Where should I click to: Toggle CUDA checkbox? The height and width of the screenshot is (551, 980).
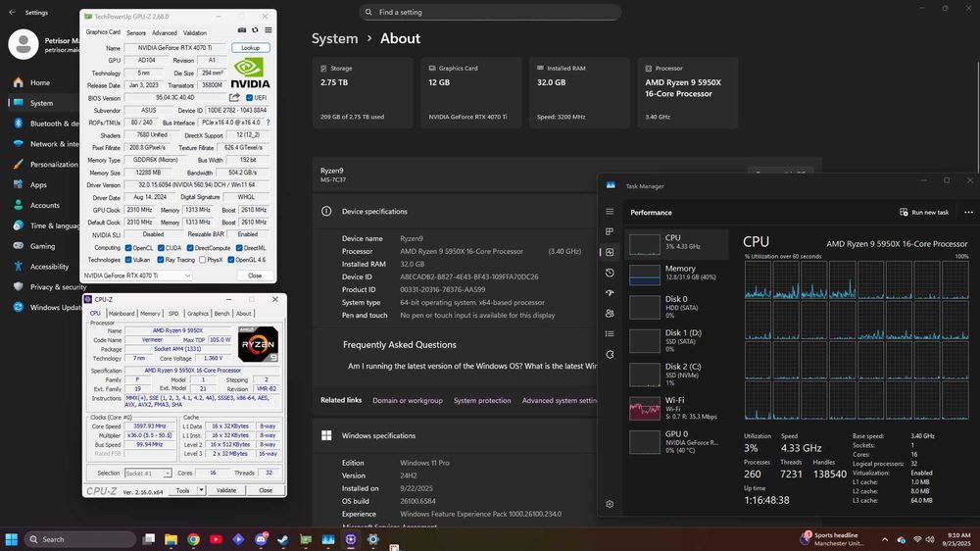[161, 248]
